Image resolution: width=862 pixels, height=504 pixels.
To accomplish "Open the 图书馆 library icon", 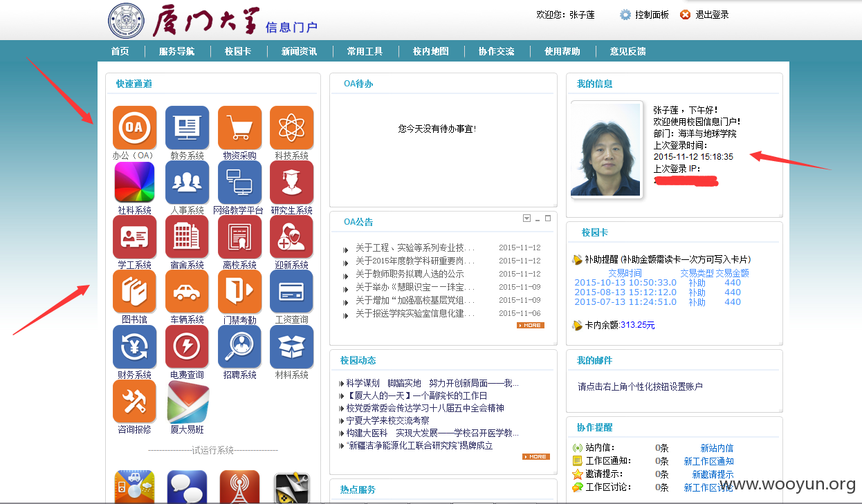I will [134, 291].
